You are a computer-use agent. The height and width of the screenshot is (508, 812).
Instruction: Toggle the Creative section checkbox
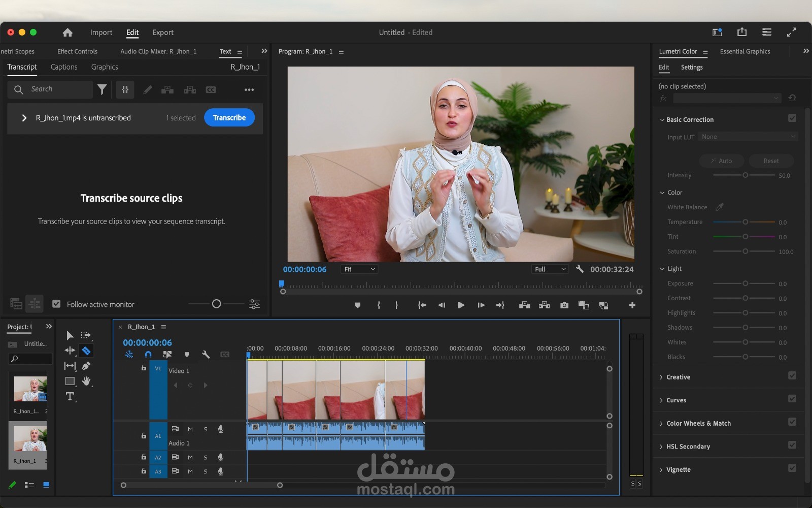click(792, 376)
